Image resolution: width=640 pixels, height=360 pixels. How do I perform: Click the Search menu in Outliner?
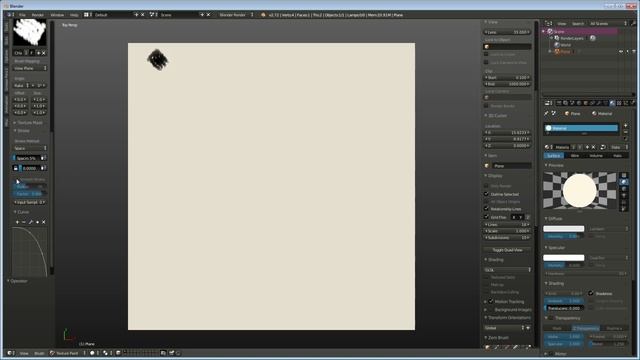(578, 24)
